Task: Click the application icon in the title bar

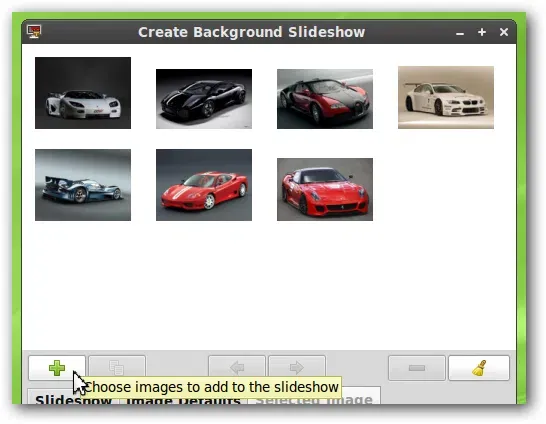Action: [x=34, y=32]
